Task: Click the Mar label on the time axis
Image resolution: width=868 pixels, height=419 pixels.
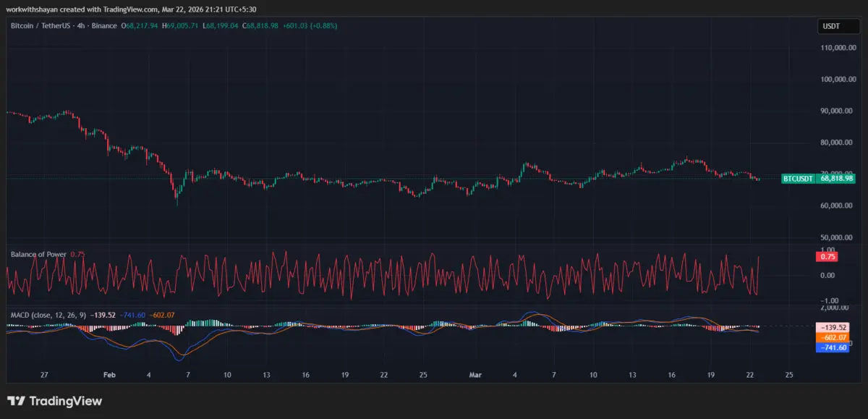Action: tap(475, 375)
